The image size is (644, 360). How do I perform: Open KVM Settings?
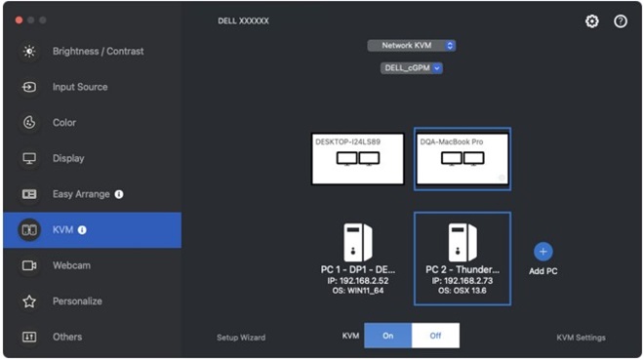click(x=581, y=338)
